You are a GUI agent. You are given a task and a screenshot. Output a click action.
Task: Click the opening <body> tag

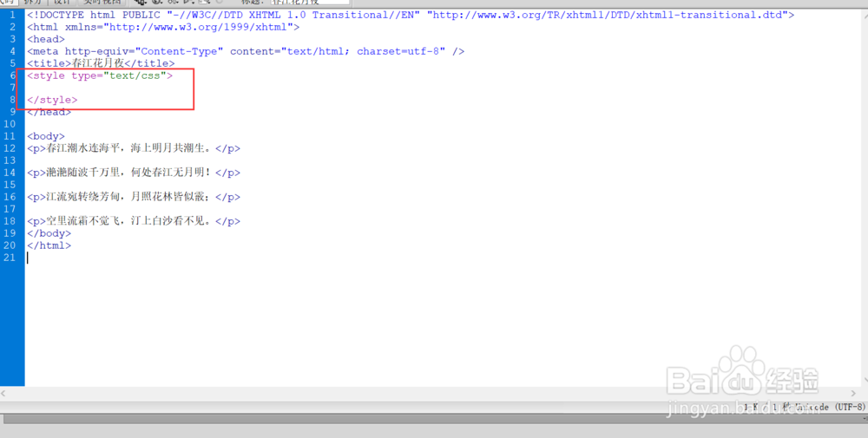coord(45,136)
